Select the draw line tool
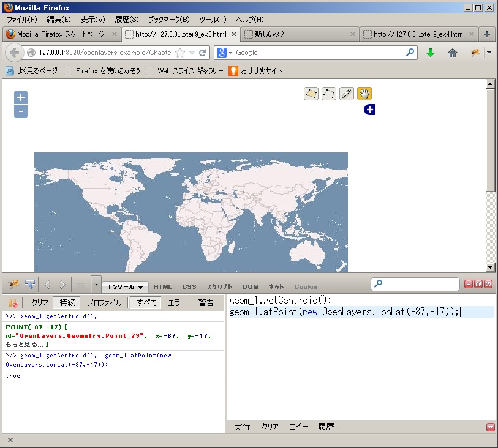Viewport: 498px width, 448px height. pos(329,94)
